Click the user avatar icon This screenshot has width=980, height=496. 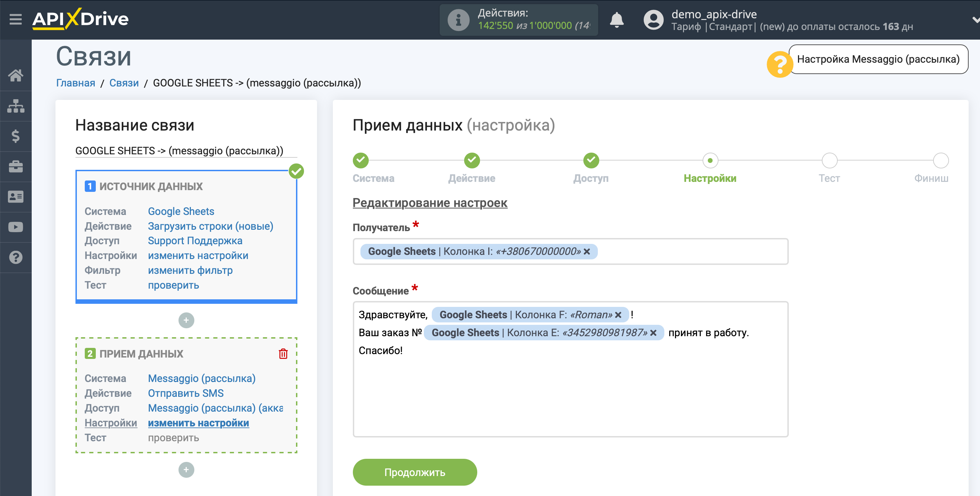click(x=653, y=20)
